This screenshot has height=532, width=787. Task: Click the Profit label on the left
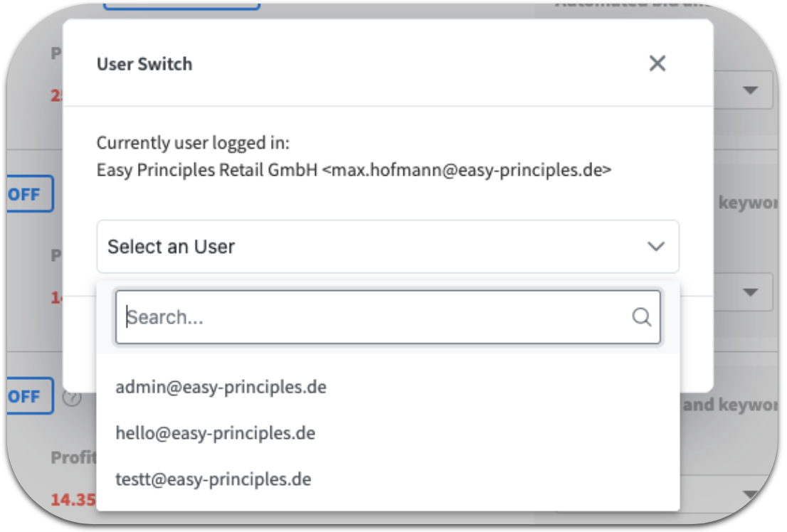pyautogui.click(x=73, y=458)
